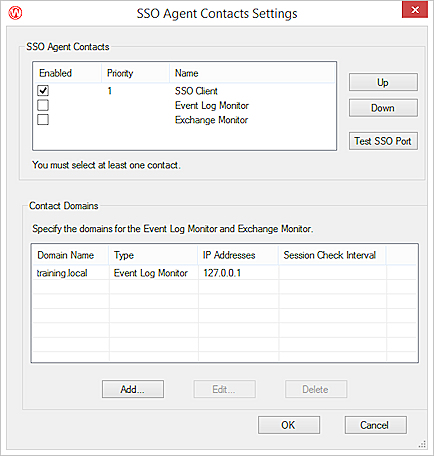This screenshot has width=434, height=456.
Task: Enable the Event Log Monitor checkbox
Action: coord(43,105)
